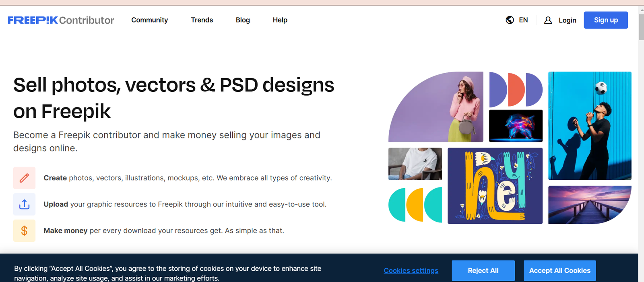Click the user profile icon beside Login
The image size is (644, 282).
548,20
